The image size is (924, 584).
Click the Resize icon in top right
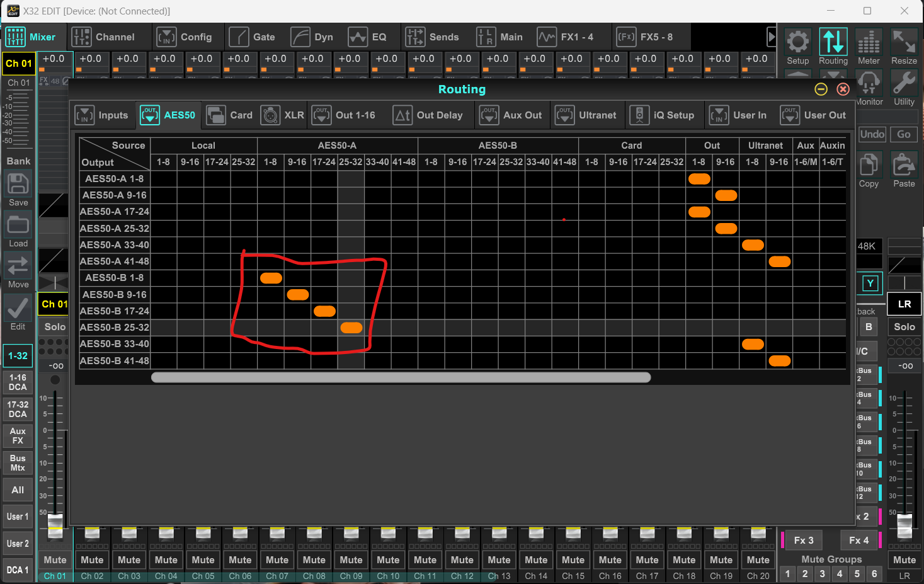(904, 42)
